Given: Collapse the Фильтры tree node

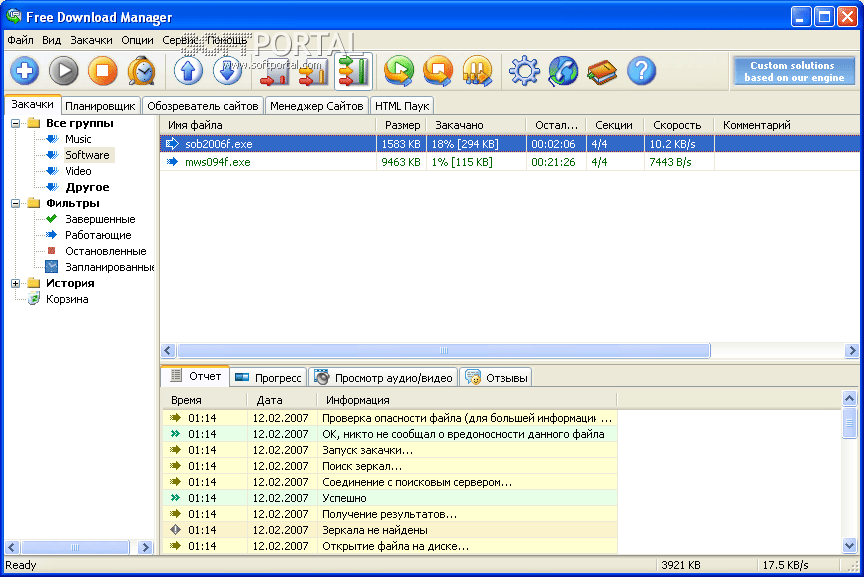Looking at the screenshot, I should tap(16, 203).
